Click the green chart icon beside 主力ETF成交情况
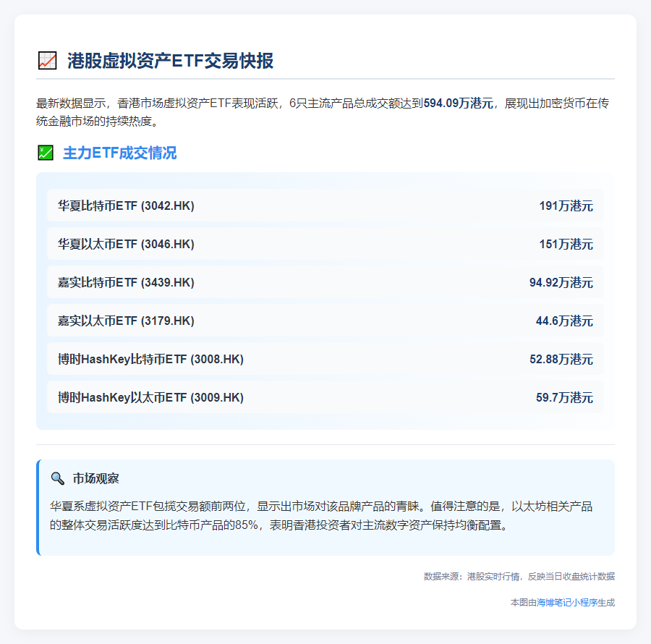Image resolution: width=651 pixels, height=644 pixels. click(45, 153)
